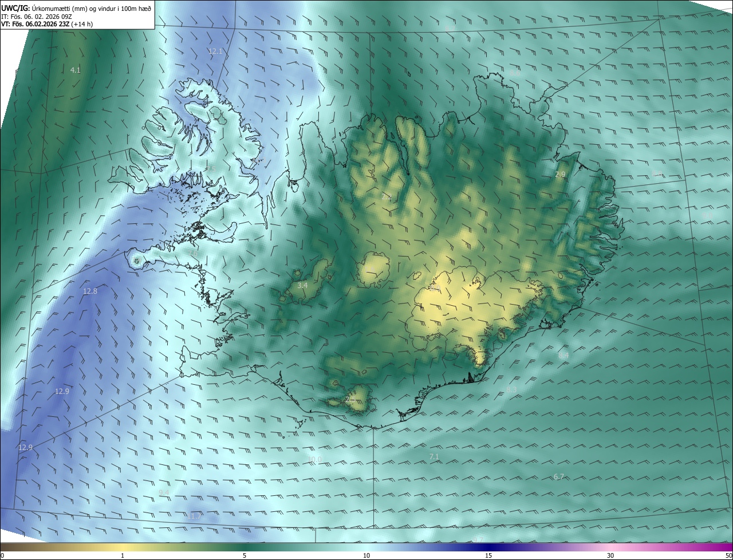
Task: Click the color scale tick label 1
Action: (x=123, y=555)
